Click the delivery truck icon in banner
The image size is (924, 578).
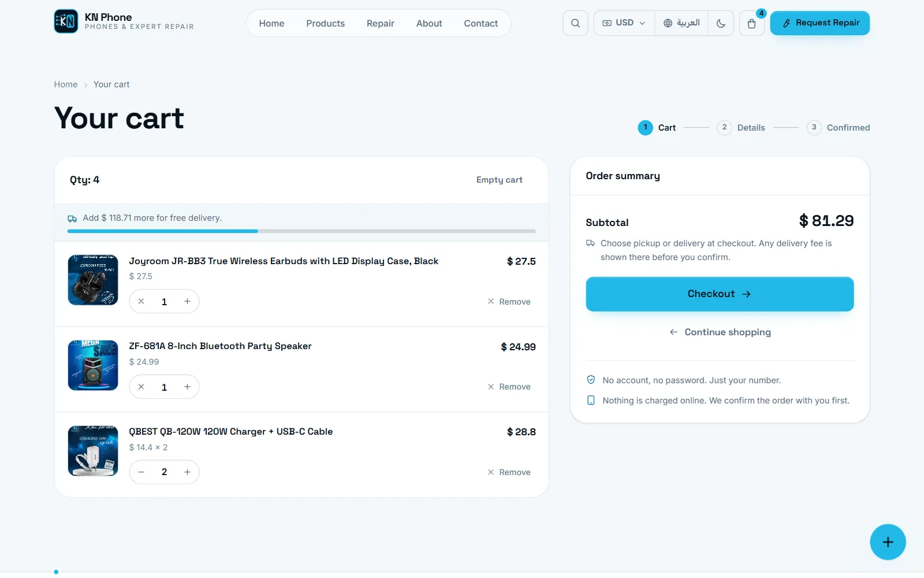click(72, 218)
